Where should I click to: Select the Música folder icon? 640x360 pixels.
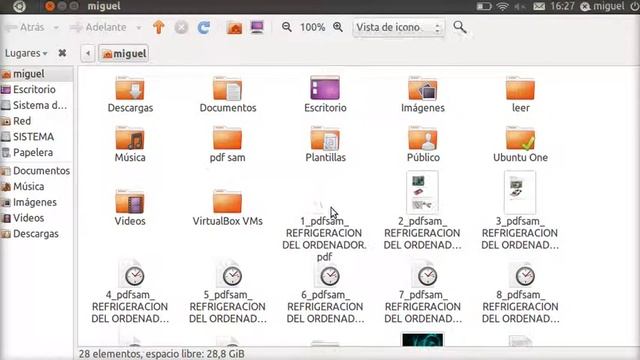(x=130, y=138)
